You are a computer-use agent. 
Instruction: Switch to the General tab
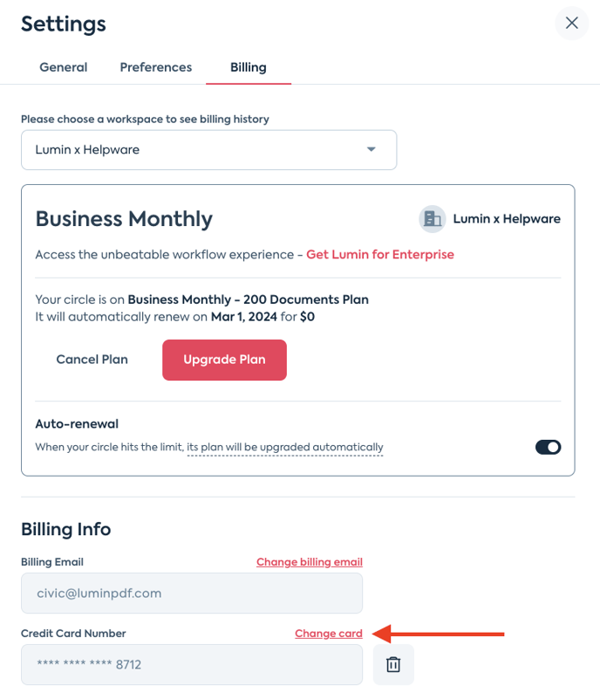[64, 67]
